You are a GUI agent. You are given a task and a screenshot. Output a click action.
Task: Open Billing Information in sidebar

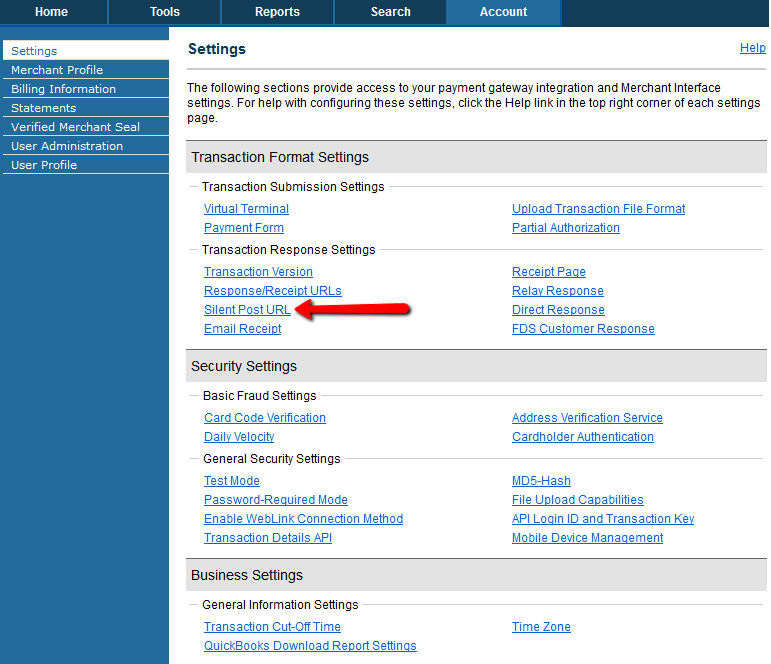point(63,89)
